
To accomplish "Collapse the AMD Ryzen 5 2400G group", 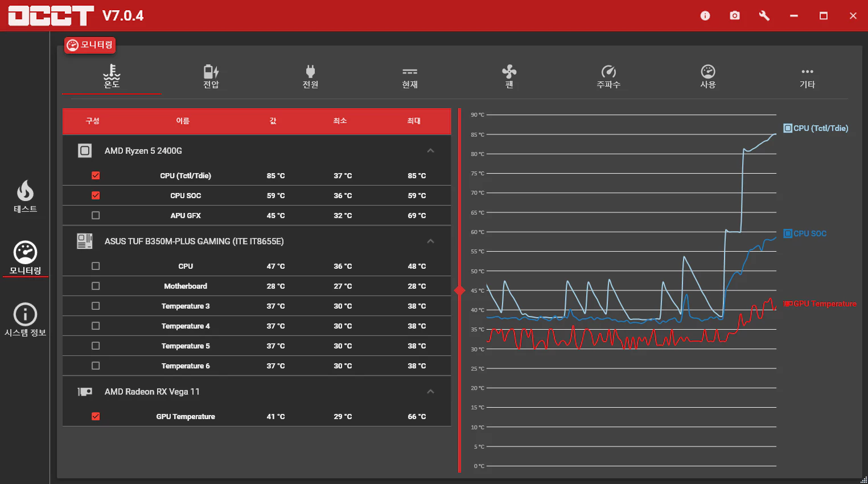I will [x=430, y=151].
